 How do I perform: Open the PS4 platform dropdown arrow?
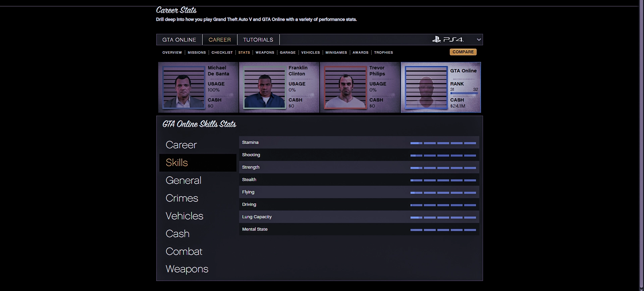[x=479, y=40]
